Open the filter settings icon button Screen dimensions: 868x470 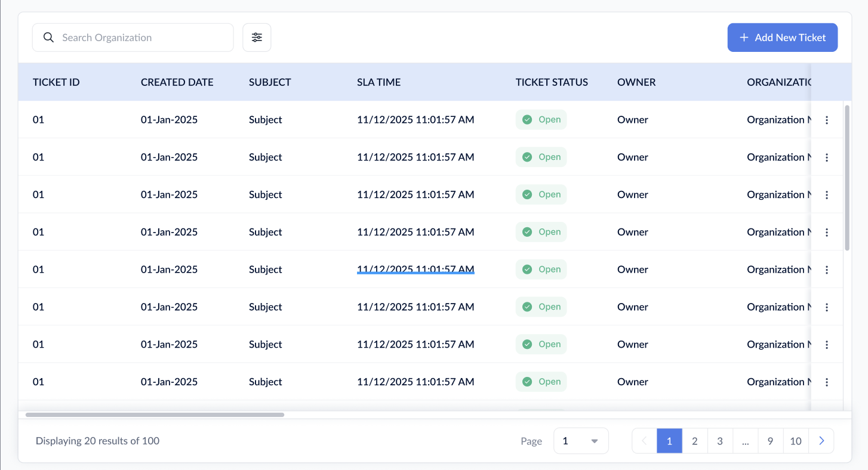click(x=257, y=38)
